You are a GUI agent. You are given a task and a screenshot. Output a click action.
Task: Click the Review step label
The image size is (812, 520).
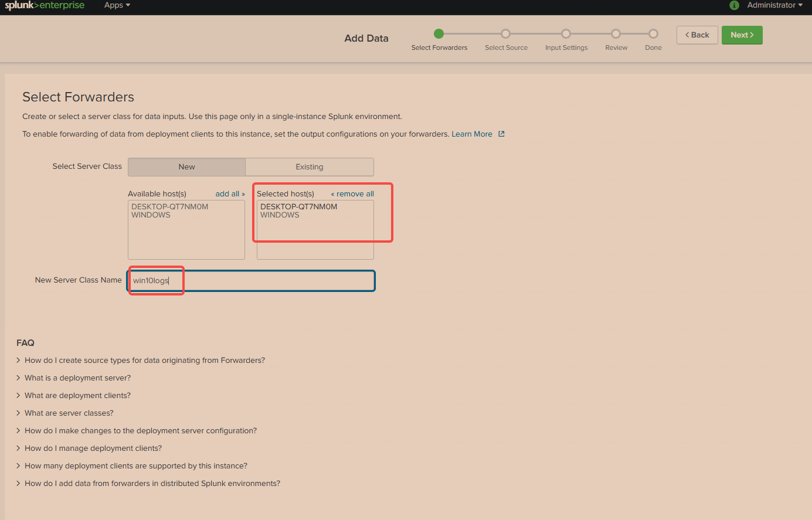(x=616, y=48)
